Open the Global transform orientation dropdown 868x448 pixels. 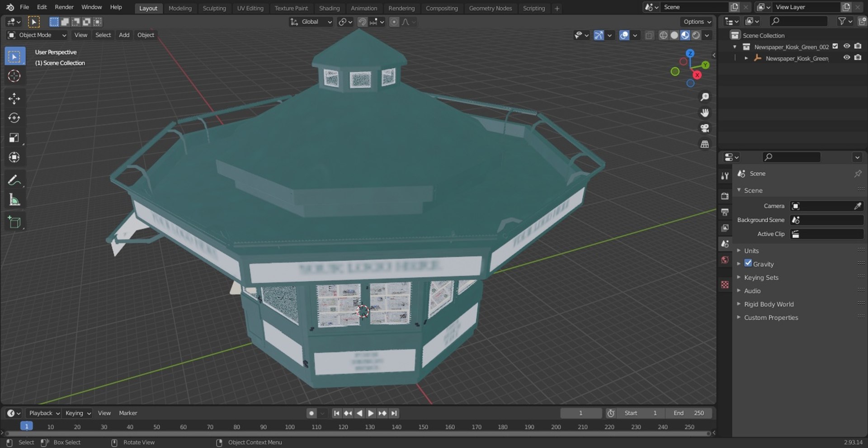click(x=311, y=22)
